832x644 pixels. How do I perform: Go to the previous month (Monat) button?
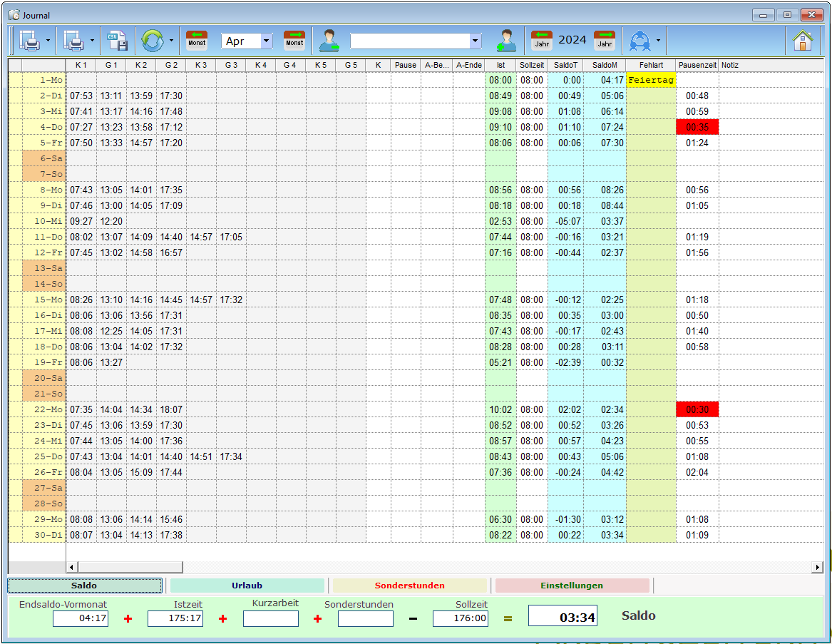[197, 41]
